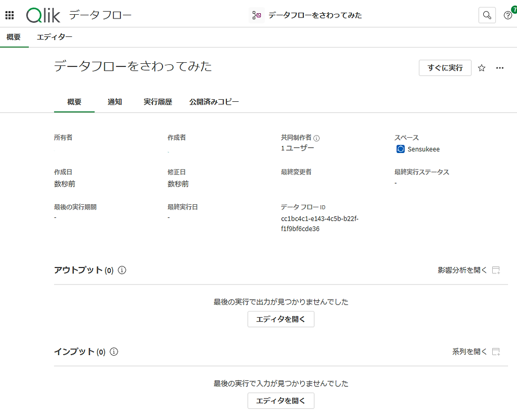The height and width of the screenshot is (420, 517).
Task: Click the 所有者 label
Action: click(63, 138)
